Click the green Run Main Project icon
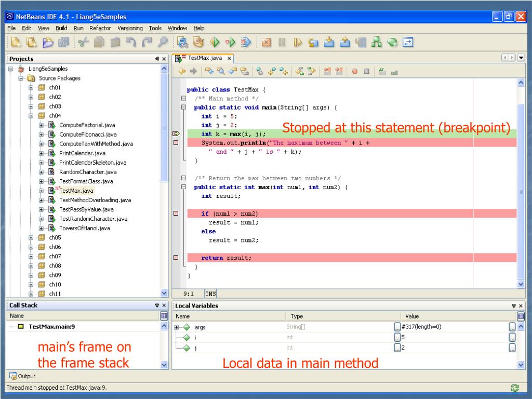532x399 pixels. click(x=215, y=42)
